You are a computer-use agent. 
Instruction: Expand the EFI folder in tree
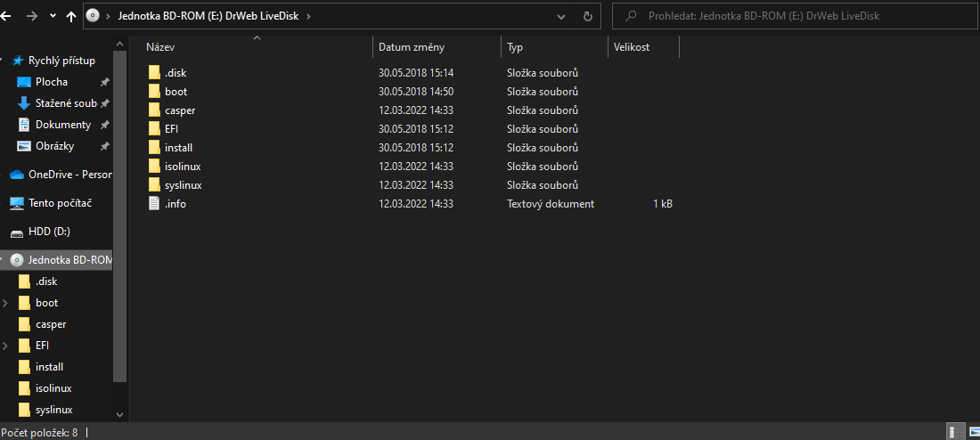6,346
